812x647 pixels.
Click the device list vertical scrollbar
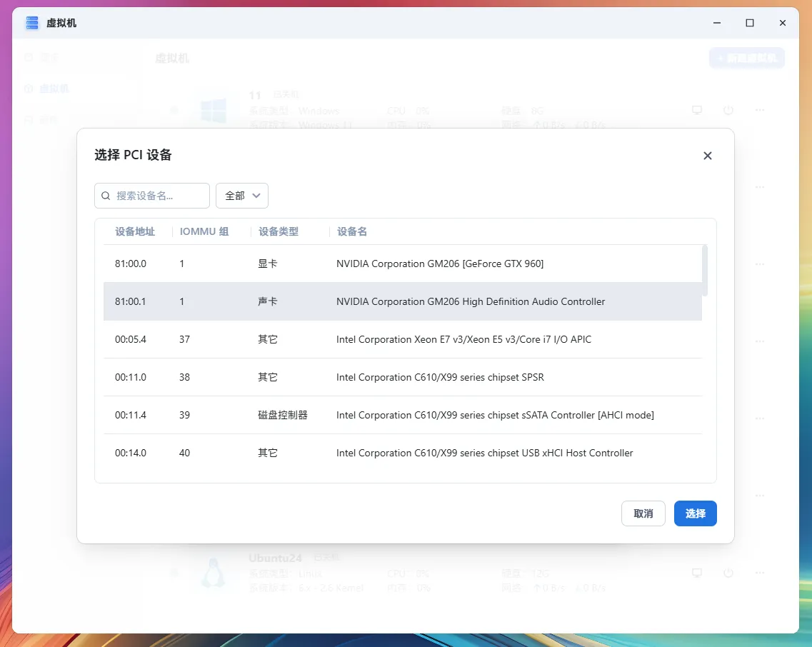coord(705,271)
